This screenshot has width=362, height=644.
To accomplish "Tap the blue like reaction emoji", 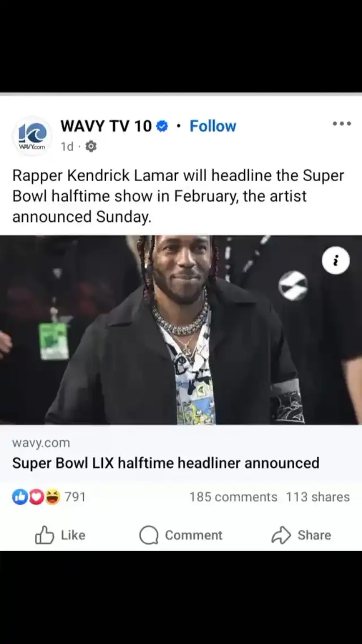I will coord(19,497).
